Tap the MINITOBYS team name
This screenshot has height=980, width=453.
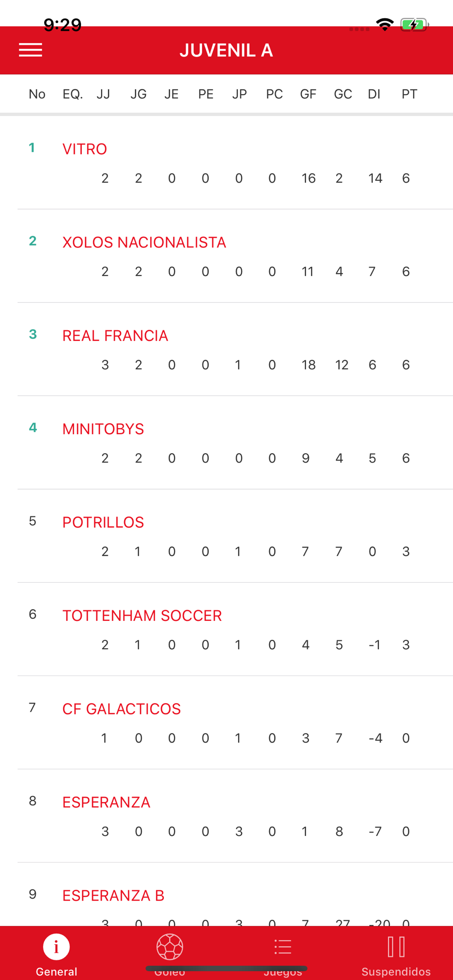click(103, 429)
